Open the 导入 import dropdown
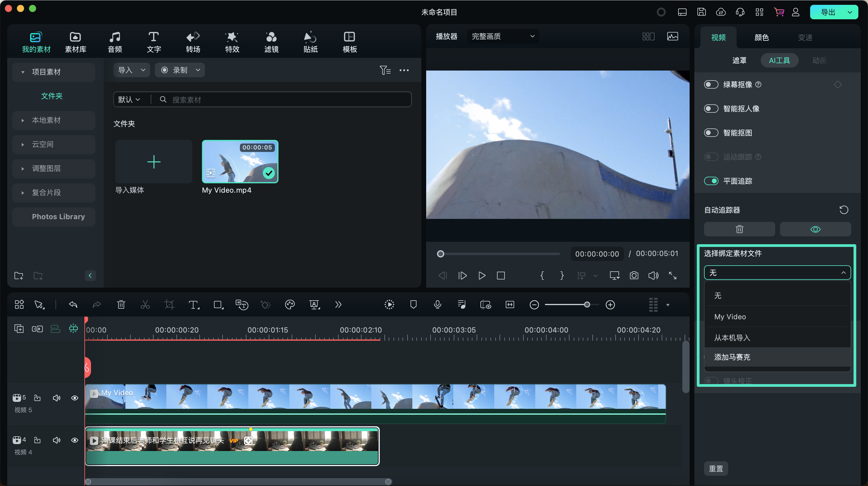 (131, 70)
